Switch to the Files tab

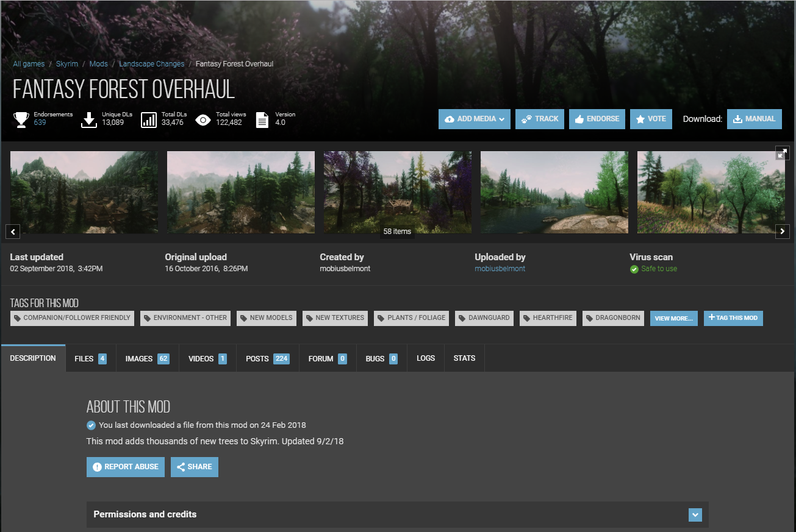pyautogui.click(x=90, y=359)
